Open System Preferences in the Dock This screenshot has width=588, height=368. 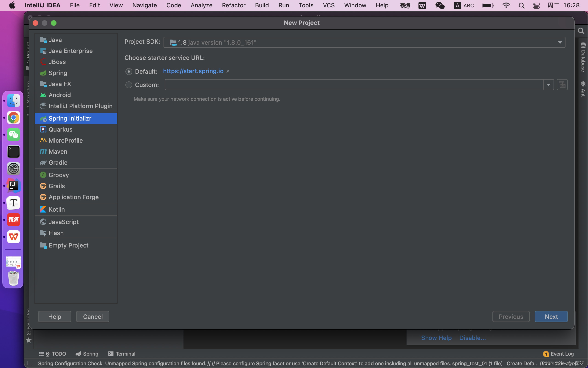pyautogui.click(x=13, y=169)
